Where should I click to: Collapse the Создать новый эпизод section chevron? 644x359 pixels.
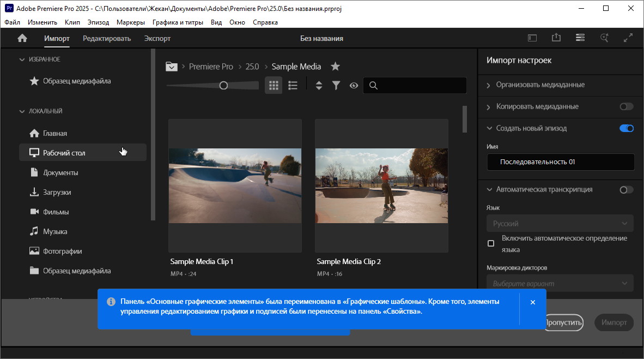[x=489, y=128]
